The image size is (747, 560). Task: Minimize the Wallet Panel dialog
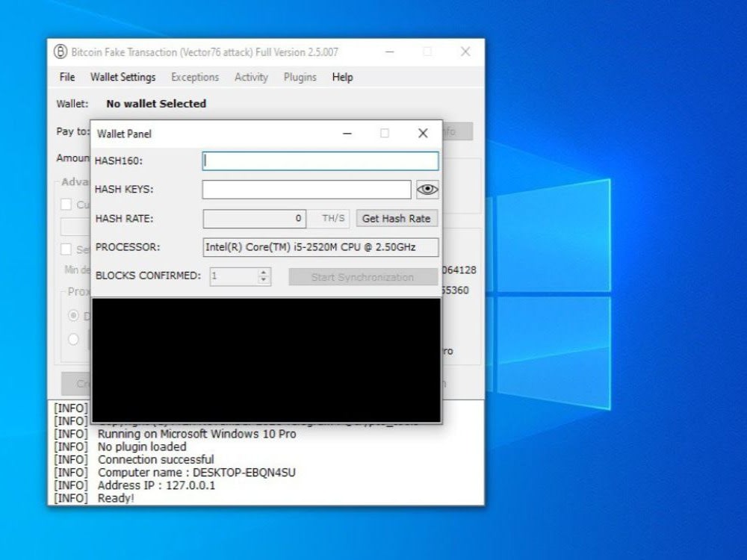pos(347,134)
